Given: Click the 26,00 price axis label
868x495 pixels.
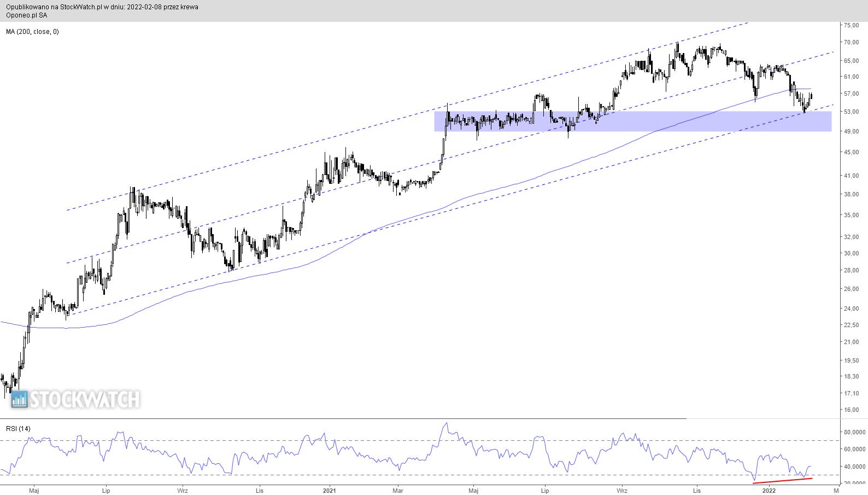Looking at the screenshot, I should pos(851,289).
